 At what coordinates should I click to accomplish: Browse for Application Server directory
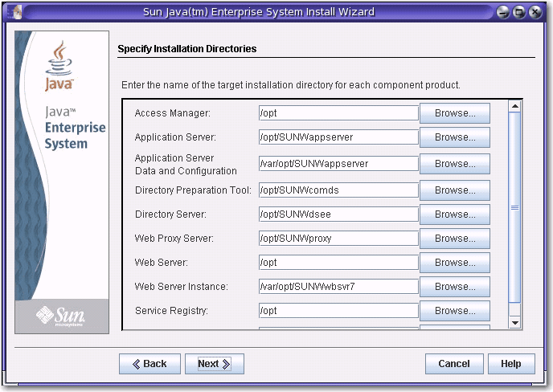coord(455,137)
